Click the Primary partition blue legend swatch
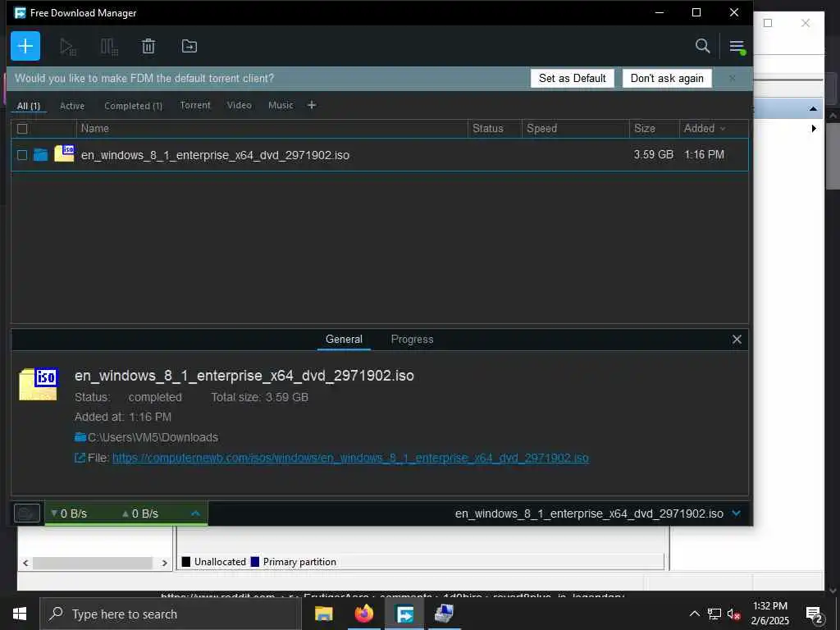840x630 pixels. point(255,561)
